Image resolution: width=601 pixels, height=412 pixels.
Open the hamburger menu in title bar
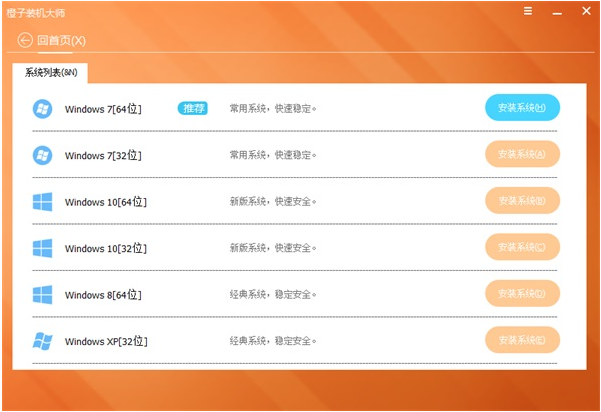(528, 13)
